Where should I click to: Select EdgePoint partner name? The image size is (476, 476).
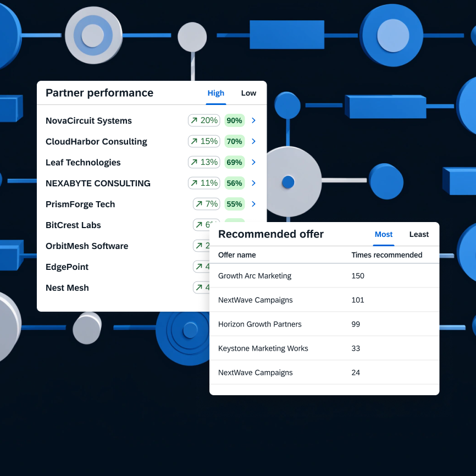tap(67, 267)
